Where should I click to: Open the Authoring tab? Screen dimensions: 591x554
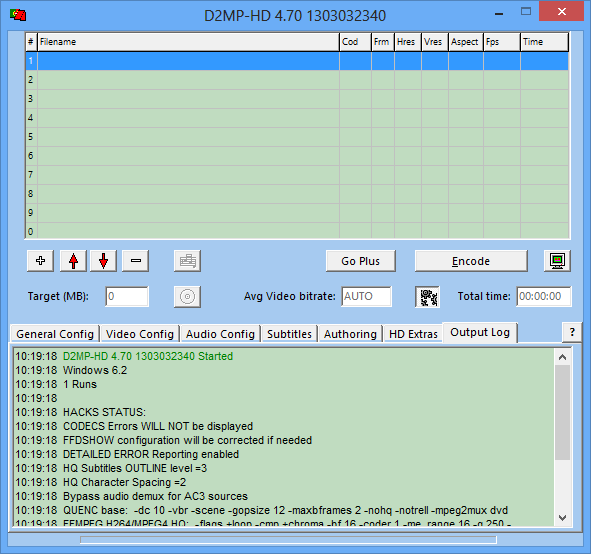[351, 334]
